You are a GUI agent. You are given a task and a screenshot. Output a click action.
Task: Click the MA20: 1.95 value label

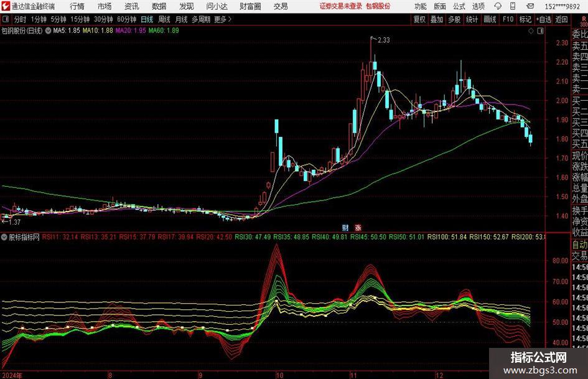[131, 30]
